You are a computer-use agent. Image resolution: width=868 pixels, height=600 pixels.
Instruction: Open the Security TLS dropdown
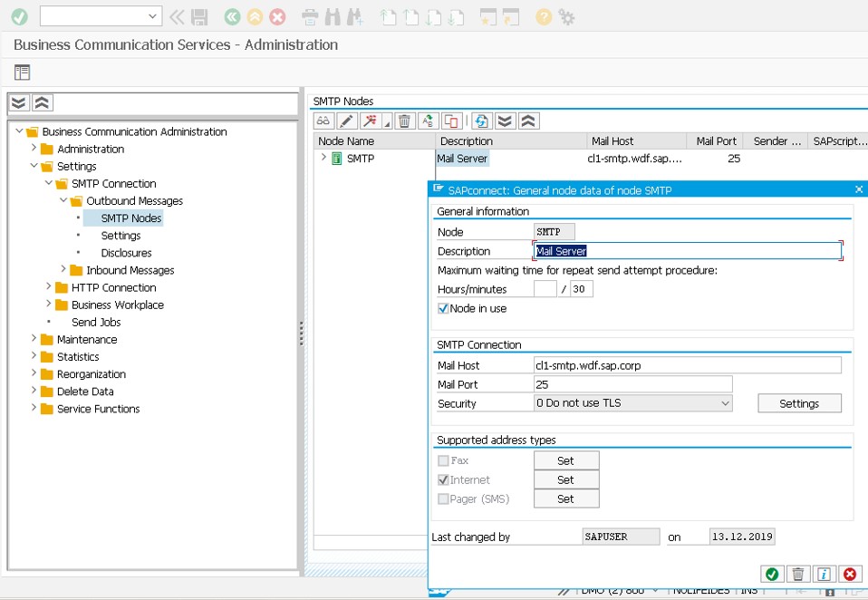tap(725, 403)
